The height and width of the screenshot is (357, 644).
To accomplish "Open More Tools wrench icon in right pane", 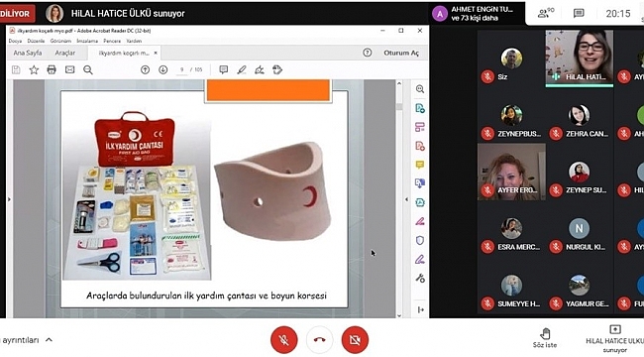I will coord(420,278).
